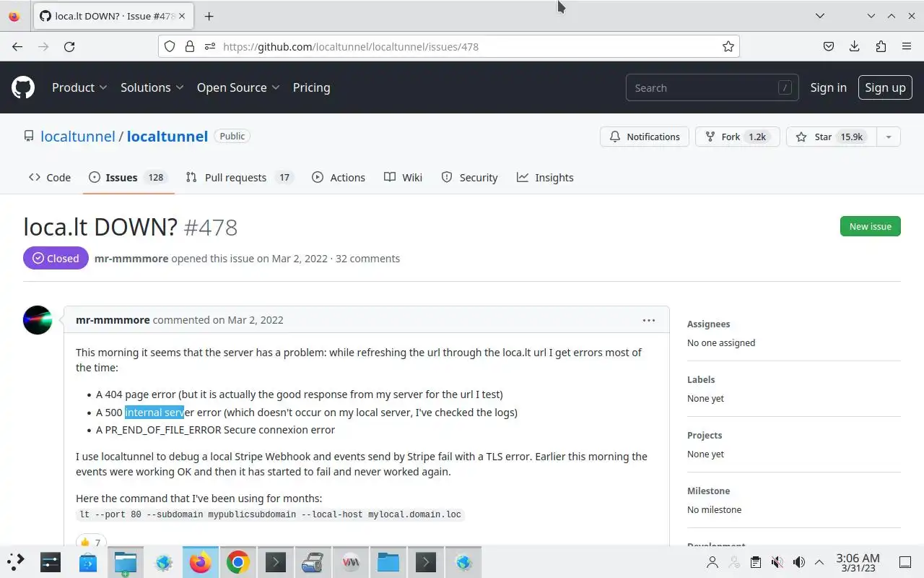Open the Firefox downloads icon
Screen dimensions: 924x578
point(855,46)
